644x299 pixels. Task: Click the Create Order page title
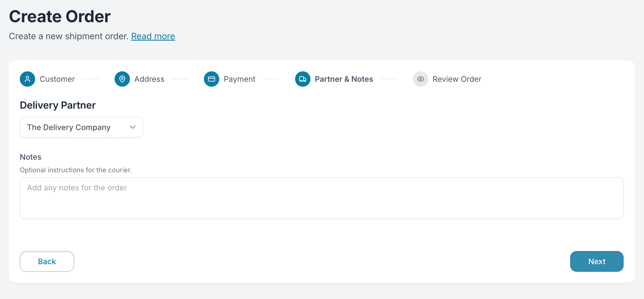[60, 16]
